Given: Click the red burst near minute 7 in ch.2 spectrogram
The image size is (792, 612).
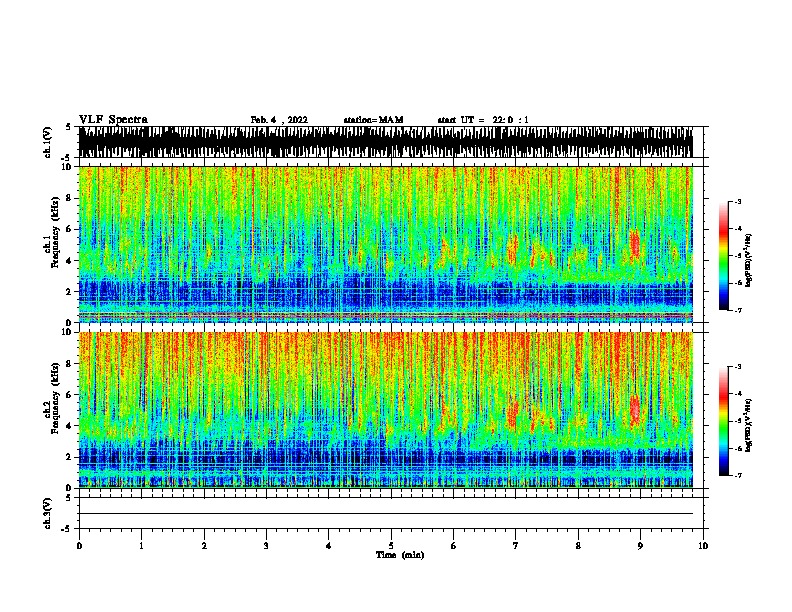Looking at the screenshot, I should [x=513, y=414].
